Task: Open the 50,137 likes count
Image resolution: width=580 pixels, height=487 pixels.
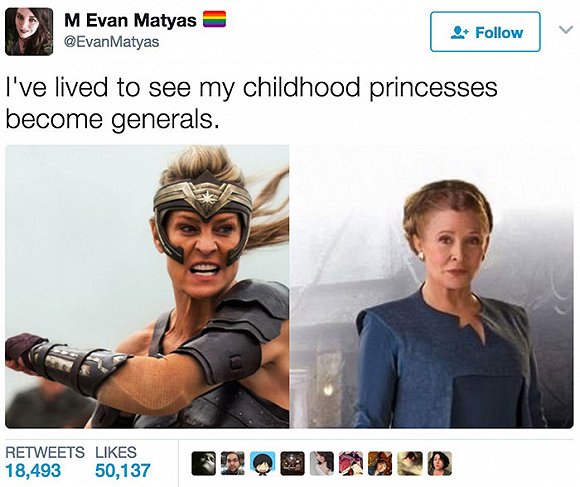Action: [122, 470]
